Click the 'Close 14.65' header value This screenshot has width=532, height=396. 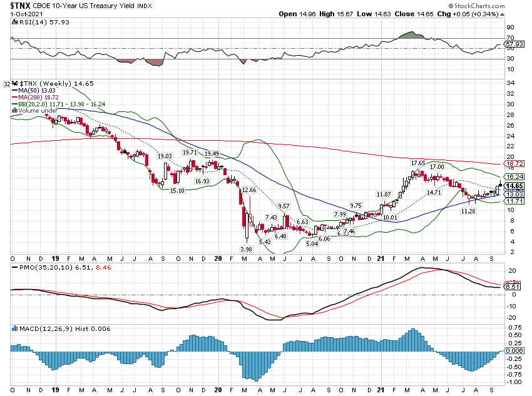[414, 14]
